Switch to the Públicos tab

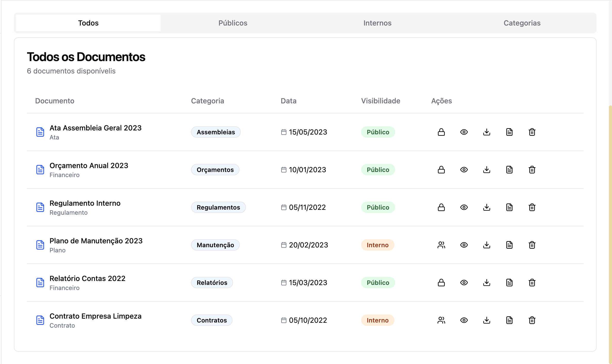233,23
